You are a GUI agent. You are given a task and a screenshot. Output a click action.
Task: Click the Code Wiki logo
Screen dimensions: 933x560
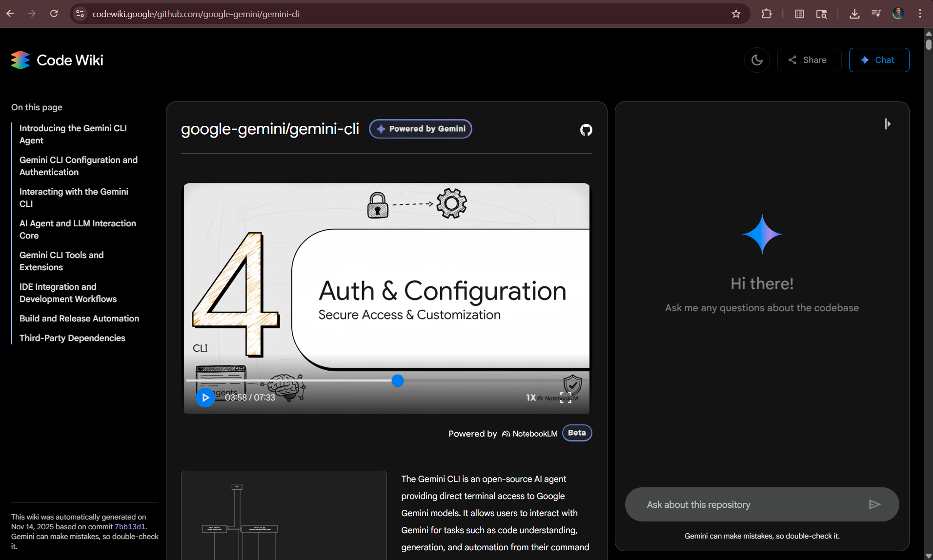tap(57, 60)
